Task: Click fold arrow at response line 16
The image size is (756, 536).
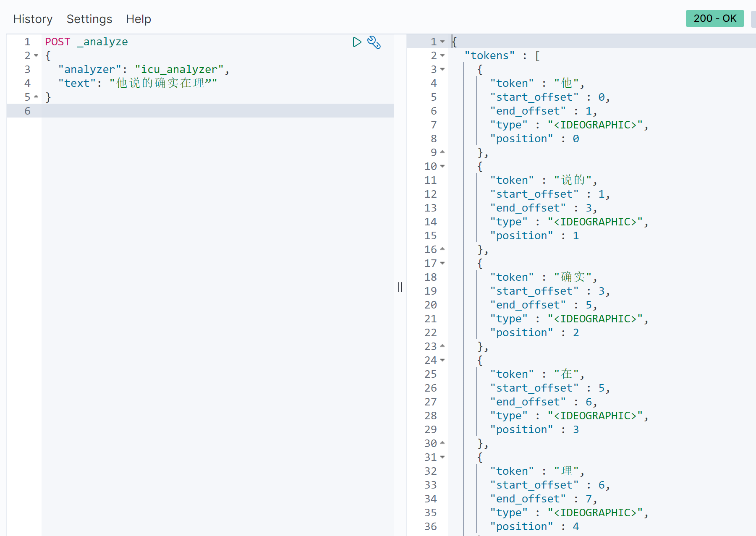Action: coord(442,249)
